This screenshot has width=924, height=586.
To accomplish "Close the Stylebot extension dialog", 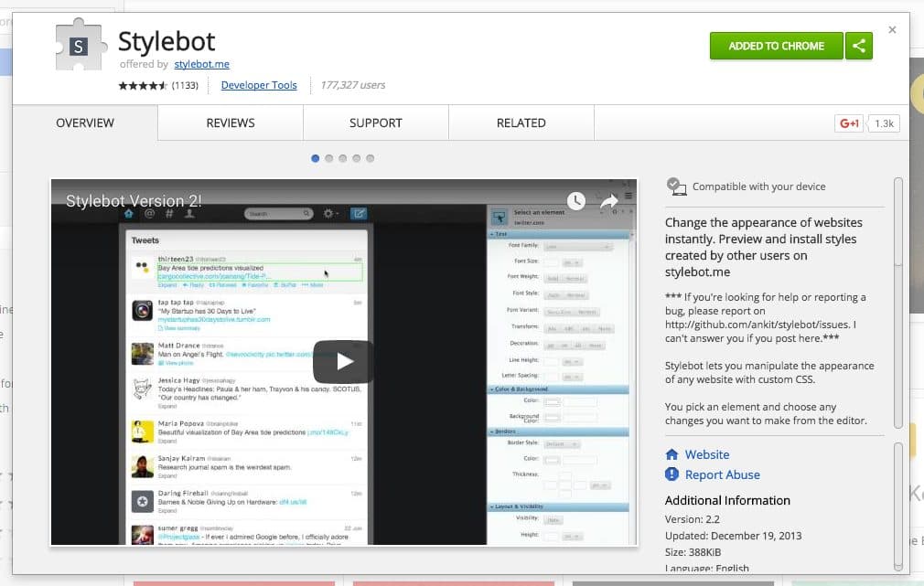I will click(892, 30).
